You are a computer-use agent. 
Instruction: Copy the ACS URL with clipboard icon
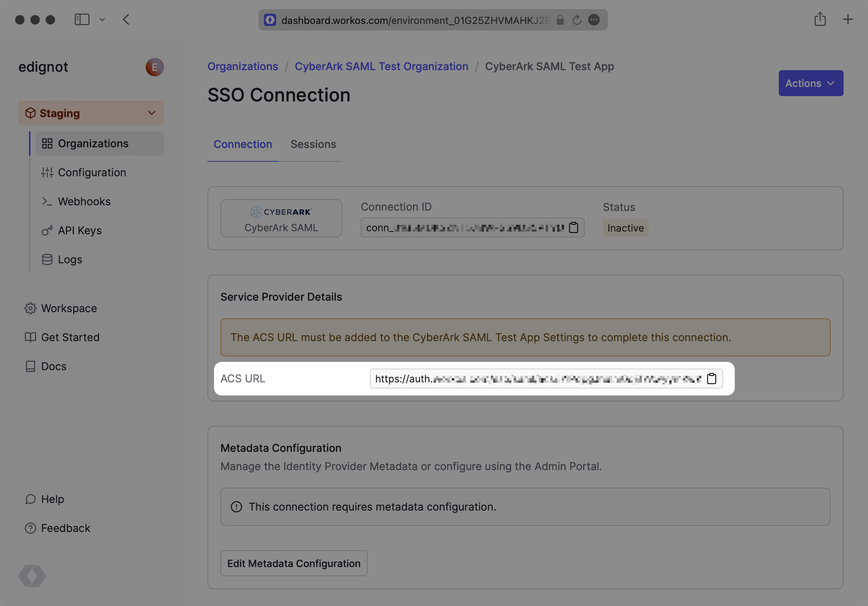point(712,379)
